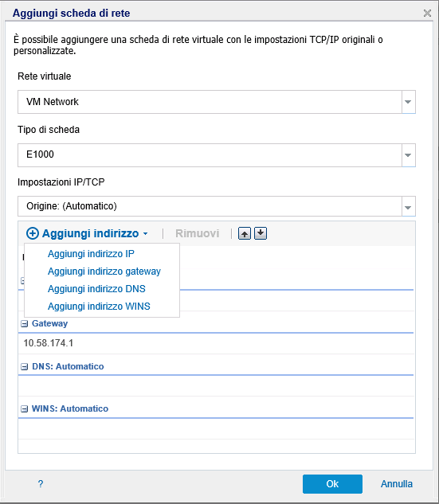Screen dimensions: 439x504
Task: Close the Aggiungi scheda di rete dialog
Action: pos(427,14)
